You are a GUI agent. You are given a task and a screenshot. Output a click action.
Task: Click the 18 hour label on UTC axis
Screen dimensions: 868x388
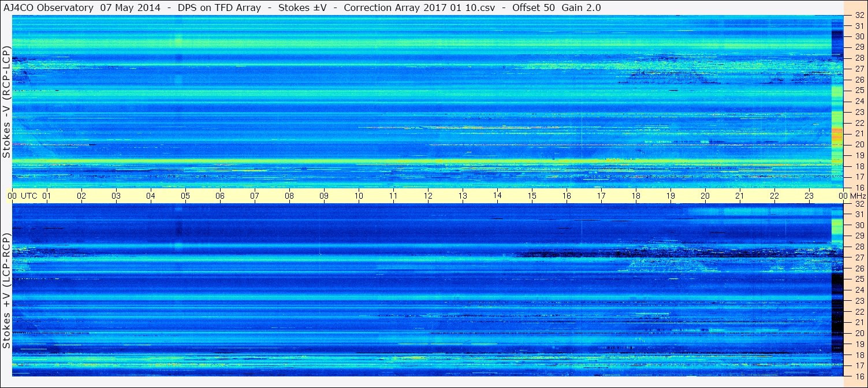[x=636, y=196]
